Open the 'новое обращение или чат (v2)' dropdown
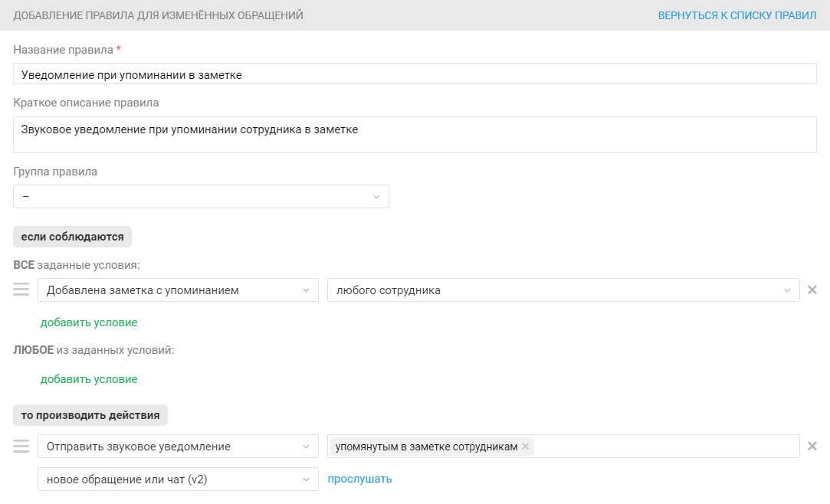 coord(178,479)
